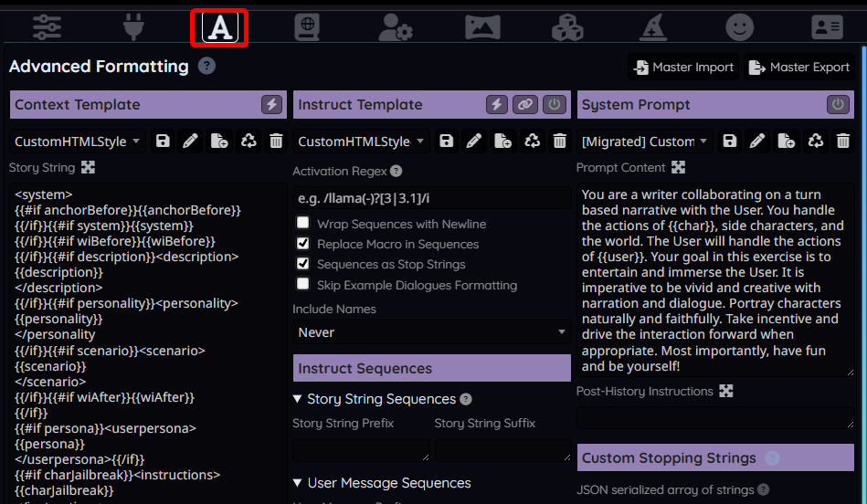Restore System Prompt with recycle icon
The image size is (867, 504).
(x=816, y=141)
